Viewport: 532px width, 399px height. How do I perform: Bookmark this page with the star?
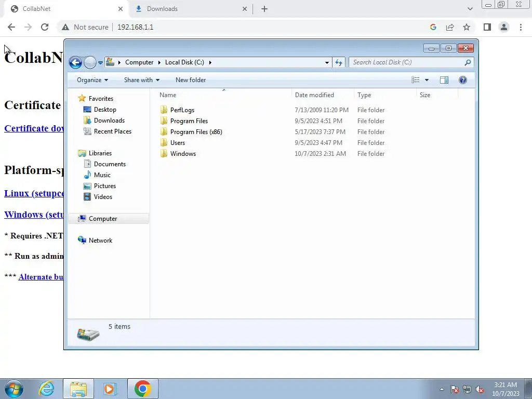pos(467,27)
